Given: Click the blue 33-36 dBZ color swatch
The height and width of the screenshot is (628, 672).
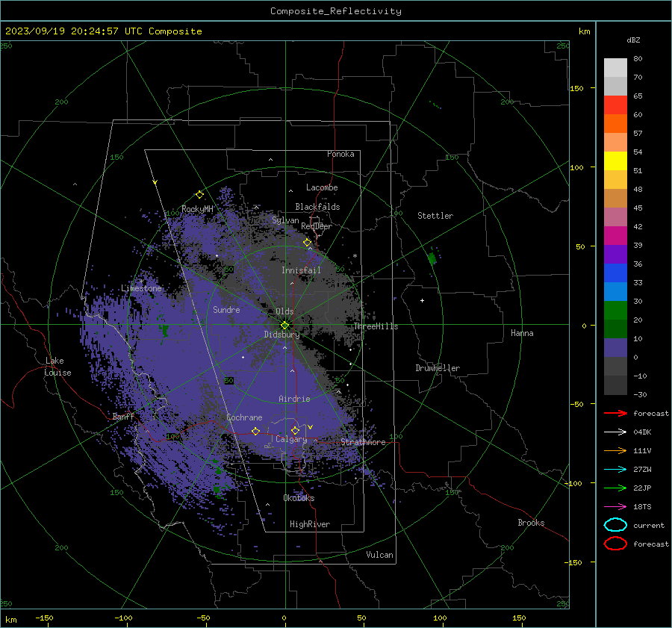Looking at the screenshot, I should coord(615,273).
